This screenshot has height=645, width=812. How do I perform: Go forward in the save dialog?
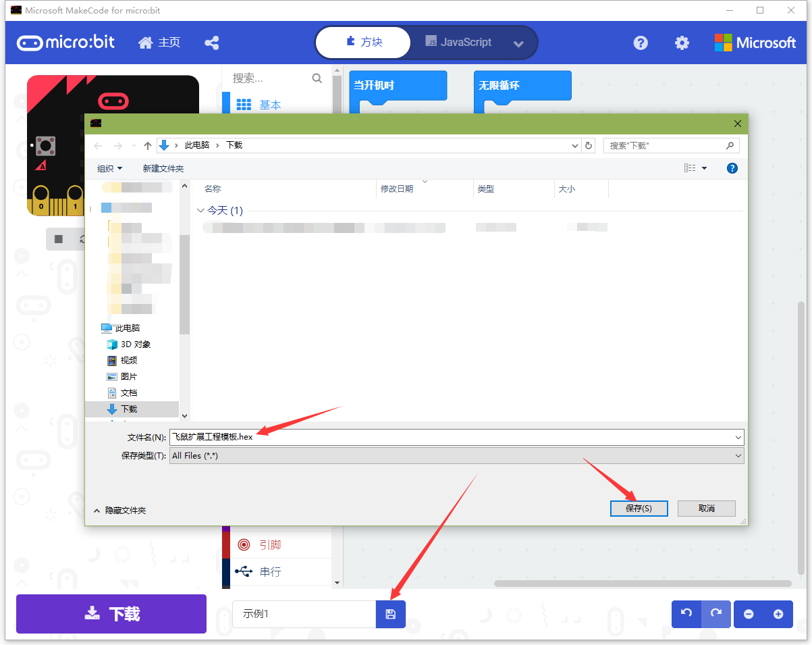pyautogui.click(x=118, y=145)
